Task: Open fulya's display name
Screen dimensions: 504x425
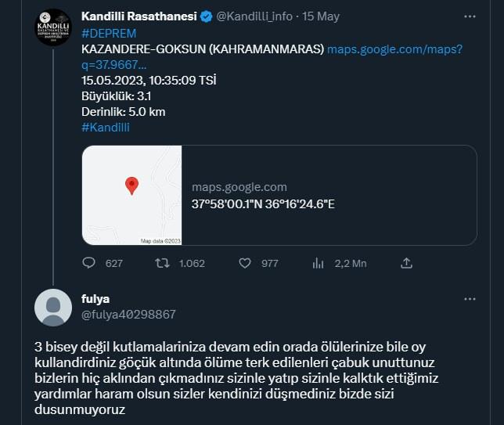Action: (95, 299)
